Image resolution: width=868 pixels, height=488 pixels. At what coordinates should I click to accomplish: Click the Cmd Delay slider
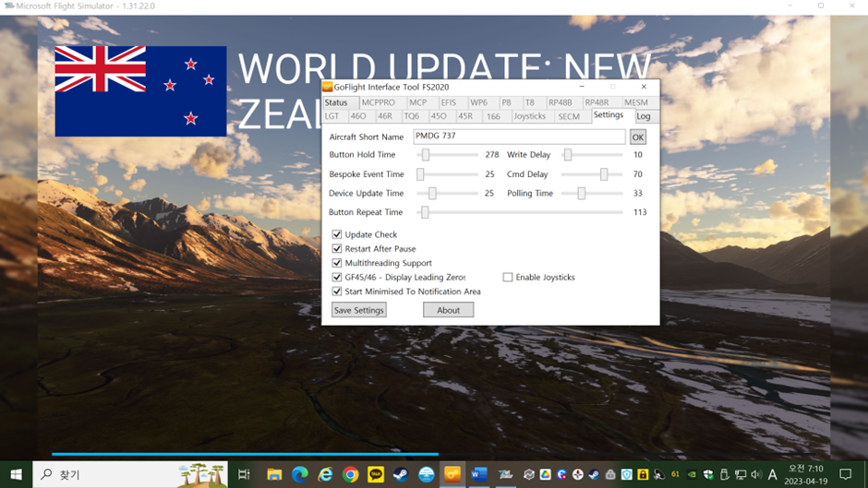click(592, 174)
